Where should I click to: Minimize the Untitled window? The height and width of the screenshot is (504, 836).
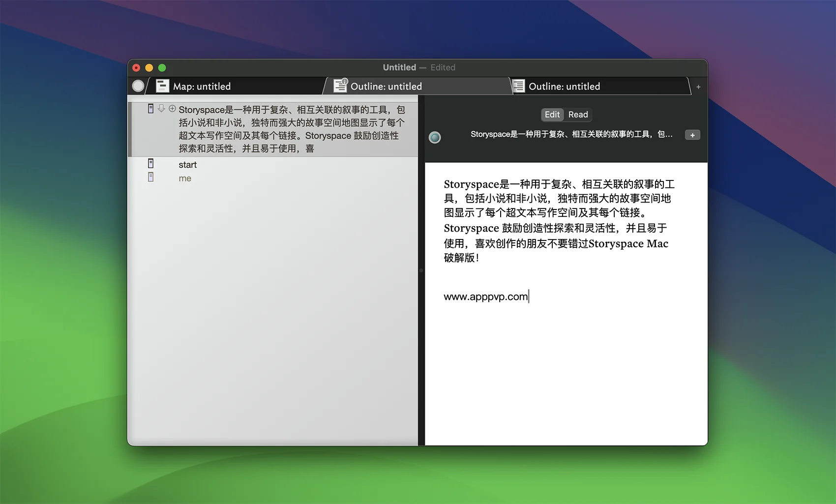pos(149,68)
